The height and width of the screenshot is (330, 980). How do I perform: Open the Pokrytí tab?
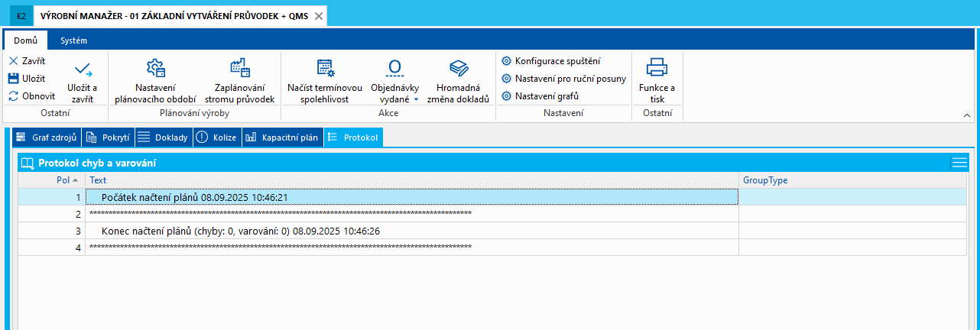[x=108, y=137]
